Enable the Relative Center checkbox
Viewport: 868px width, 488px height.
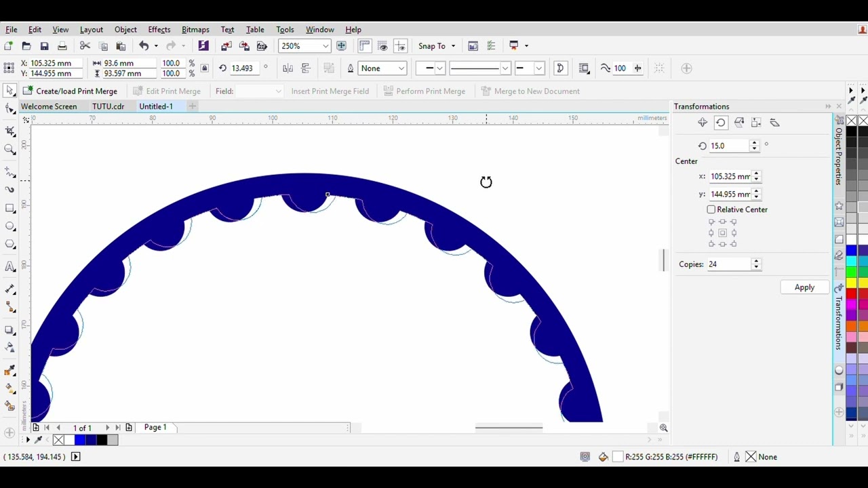(x=711, y=209)
